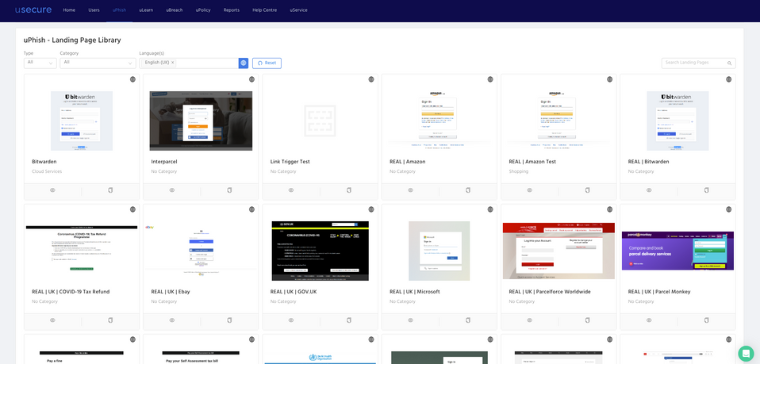Open options menu on REAL | Amazon Test card
Image resolution: width=760 pixels, height=420 pixels.
tap(610, 79)
